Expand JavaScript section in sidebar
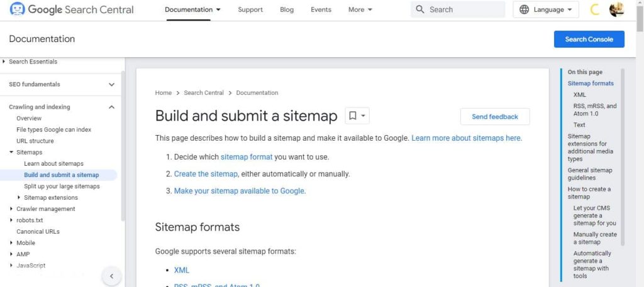Image resolution: width=644 pixels, height=287 pixels. [11, 265]
